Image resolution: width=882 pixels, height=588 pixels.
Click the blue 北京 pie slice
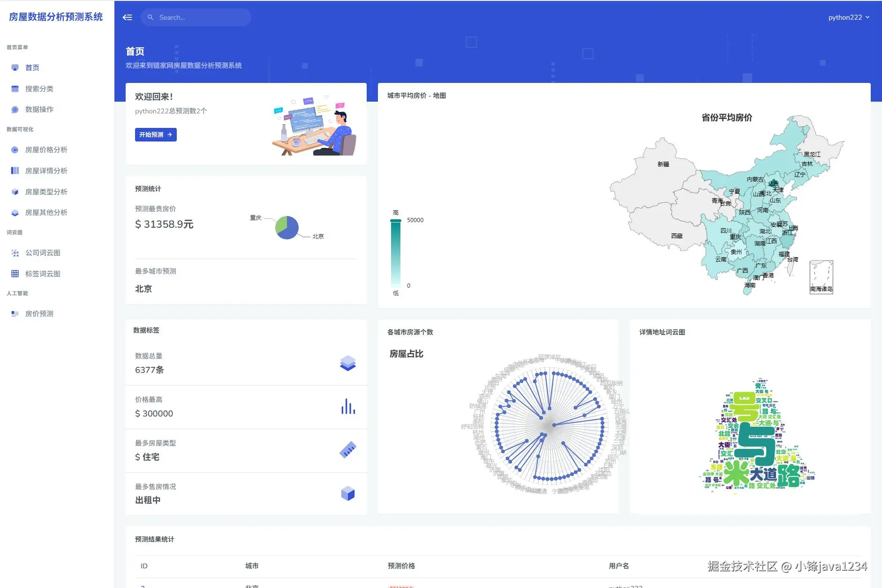tap(291, 230)
